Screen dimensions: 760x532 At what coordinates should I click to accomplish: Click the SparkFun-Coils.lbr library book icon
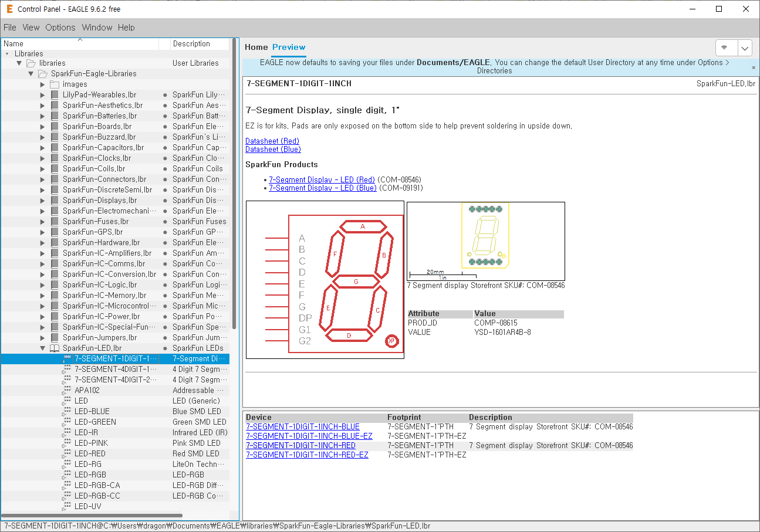pos(54,168)
